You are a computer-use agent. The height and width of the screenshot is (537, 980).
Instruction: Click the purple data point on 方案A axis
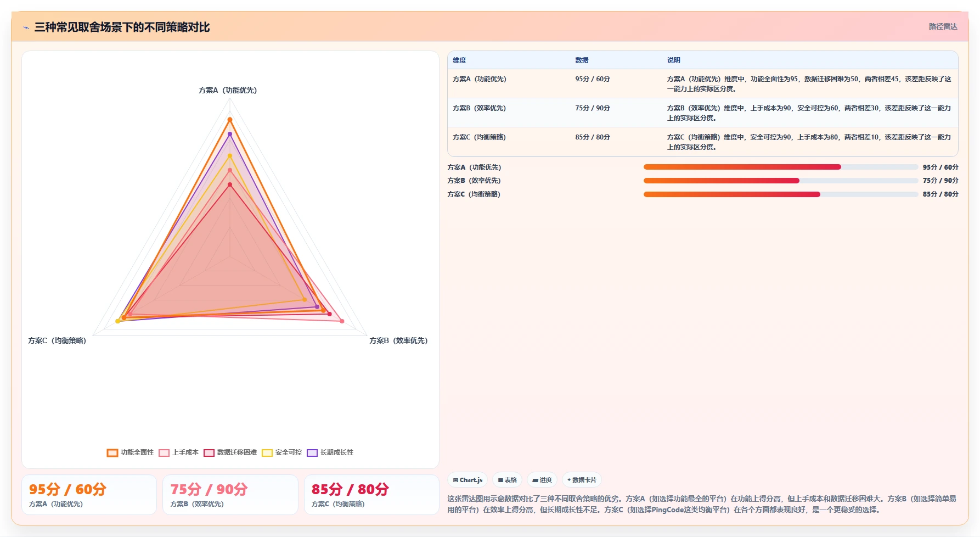pos(230,134)
